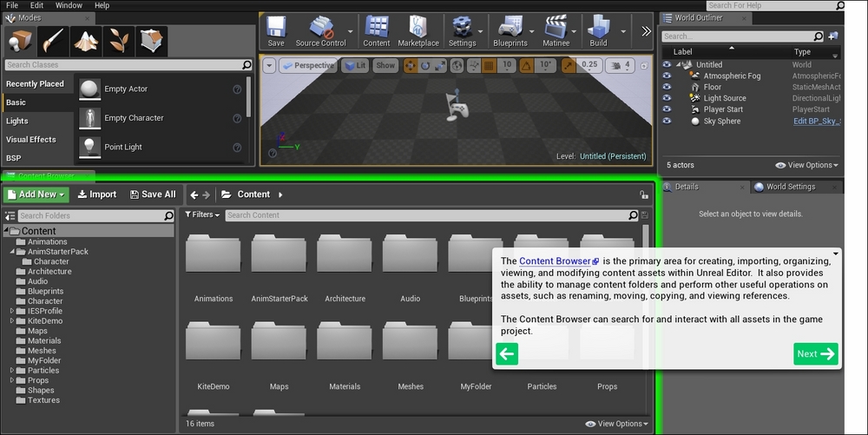Click Edit BP_Sky link
Image resolution: width=868 pixels, height=435 pixels.
[x=817, y=122]
